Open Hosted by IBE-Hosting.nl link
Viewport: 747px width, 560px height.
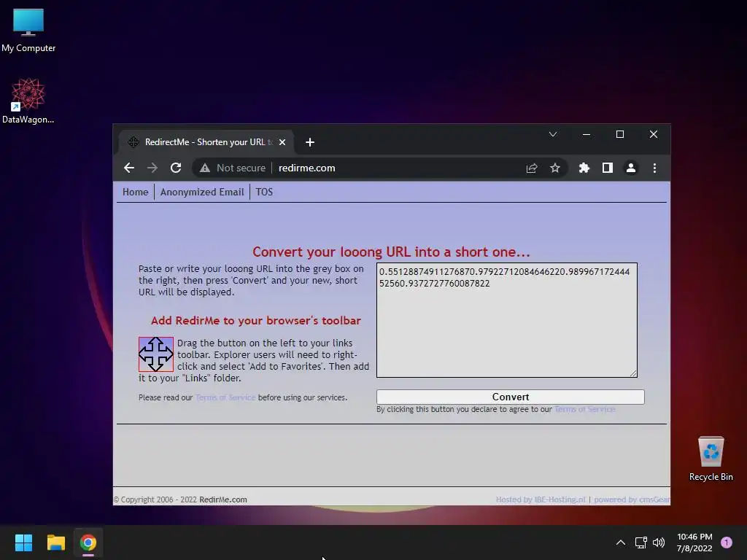pyautogui.click(x=541, y=499)
